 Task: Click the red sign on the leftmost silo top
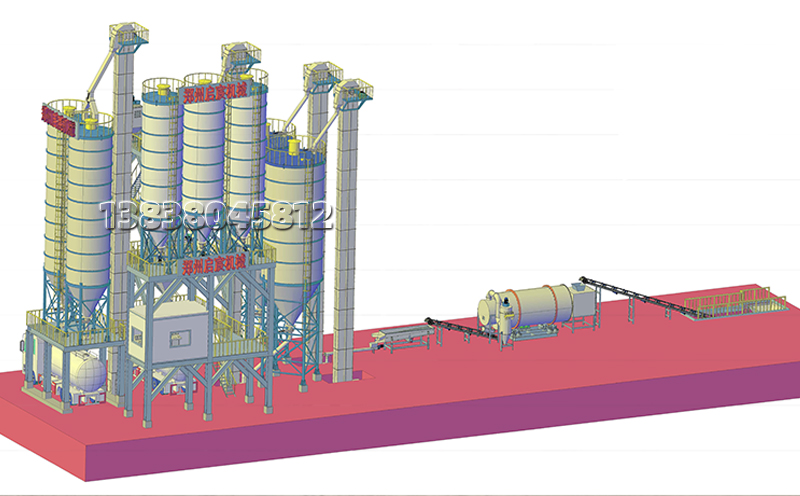[57, 118]
